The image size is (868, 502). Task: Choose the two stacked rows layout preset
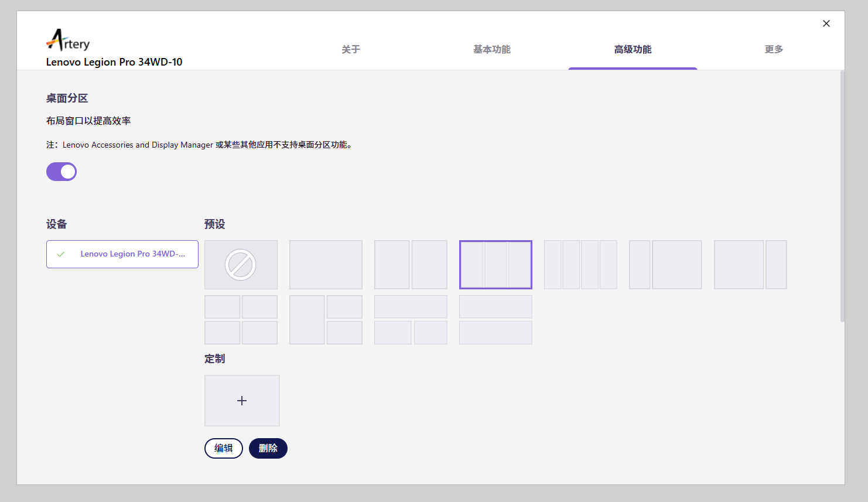tap(495, 320)
